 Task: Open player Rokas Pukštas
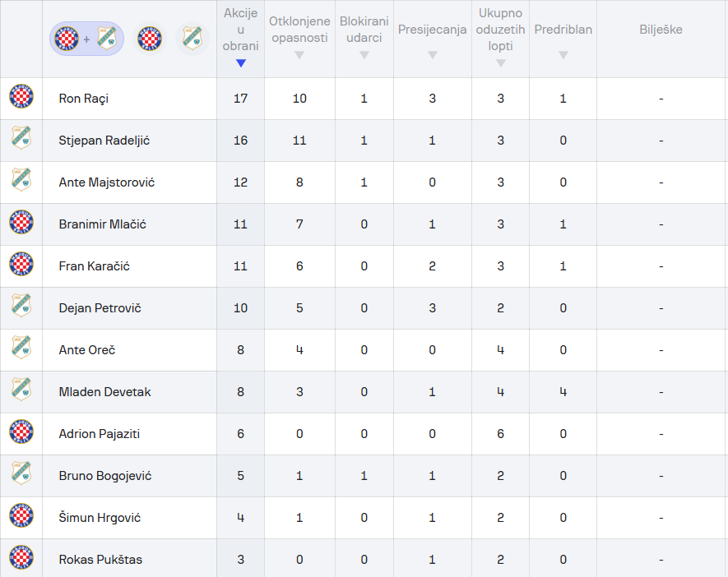(x=100, y=560)
